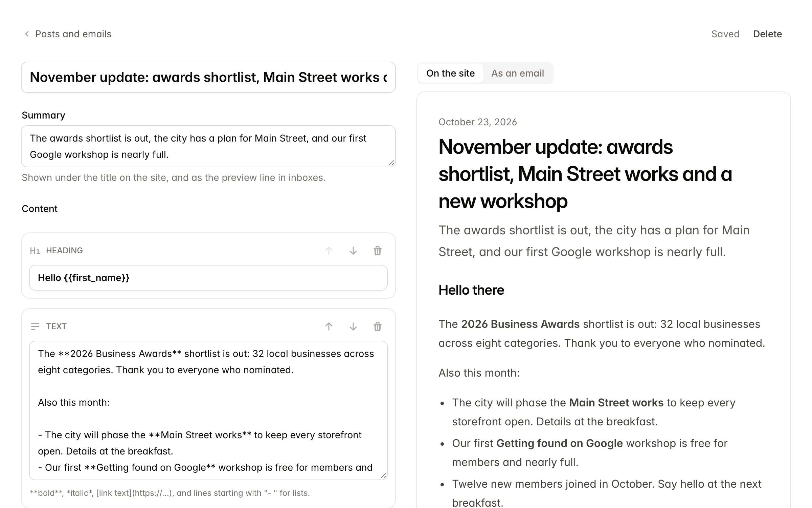
Task: Click the markdown formatting hint text
Action: 170,493
